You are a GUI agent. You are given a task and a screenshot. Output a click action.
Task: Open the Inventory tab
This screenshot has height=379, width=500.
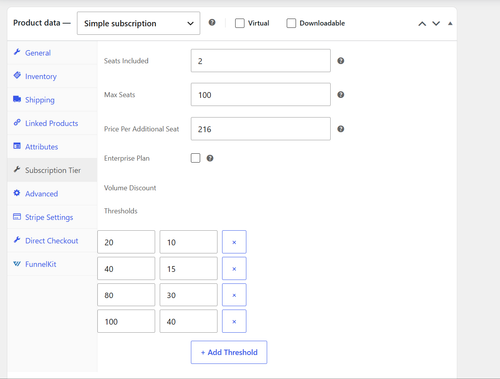pyautogui.click(x=52, y=76)
